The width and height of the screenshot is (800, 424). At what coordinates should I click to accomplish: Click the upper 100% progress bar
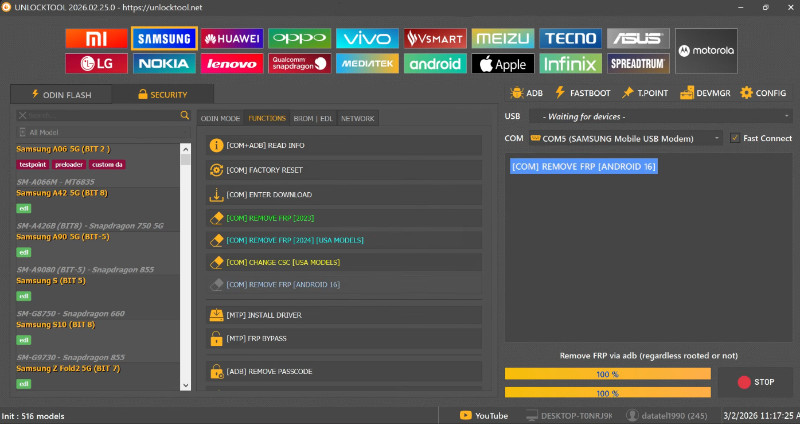click(607, 374)
